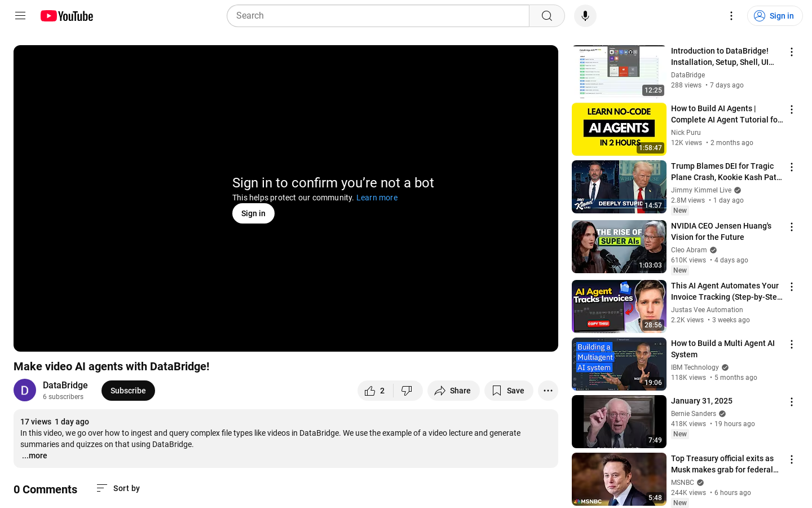The height and width of the screenshot is (508, 812).
Task: Click MSNBC channel name in sidebar
Action: coord(682,483)
